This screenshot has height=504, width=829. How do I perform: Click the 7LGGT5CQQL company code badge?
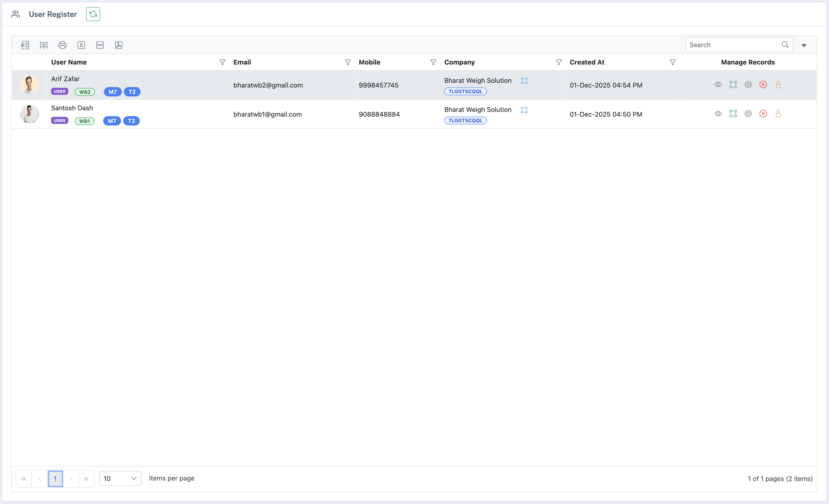[465, 91]
